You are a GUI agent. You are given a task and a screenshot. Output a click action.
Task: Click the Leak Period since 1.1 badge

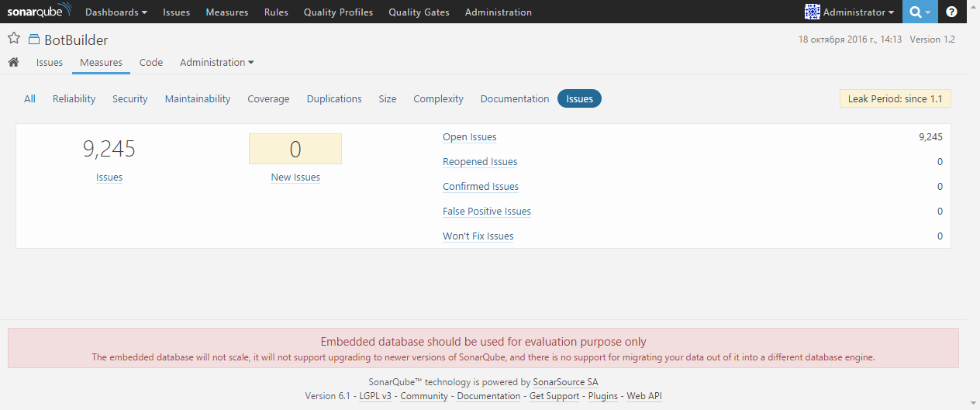[895, 99]
